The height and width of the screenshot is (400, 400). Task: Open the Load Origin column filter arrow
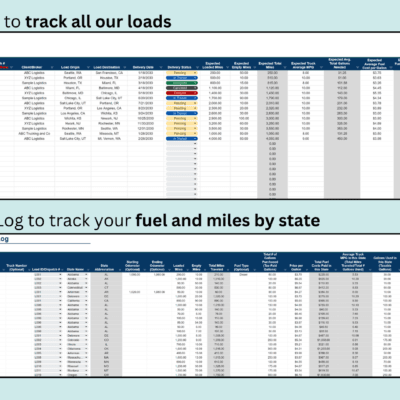(88, 67)
